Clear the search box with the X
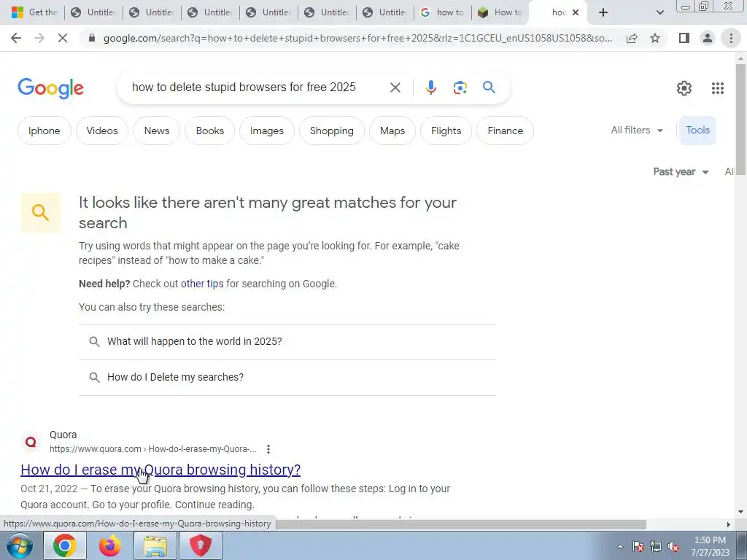 [395, 87]
